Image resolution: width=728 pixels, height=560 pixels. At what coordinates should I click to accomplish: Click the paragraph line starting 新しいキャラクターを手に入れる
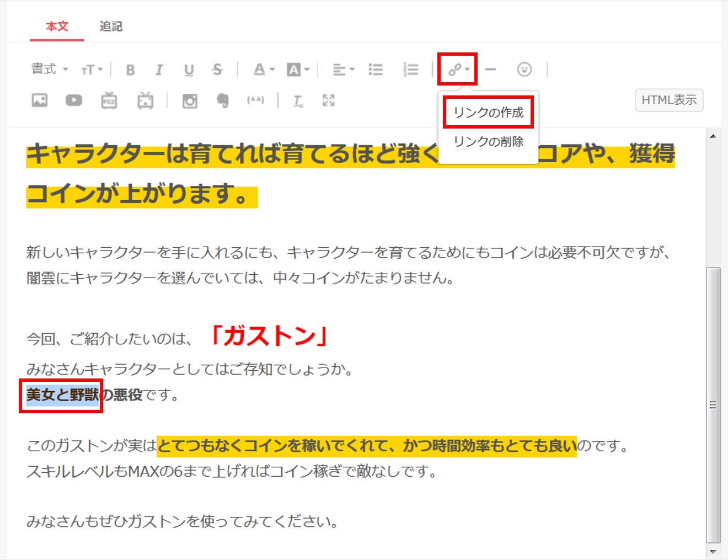click(x=349, y=253)
